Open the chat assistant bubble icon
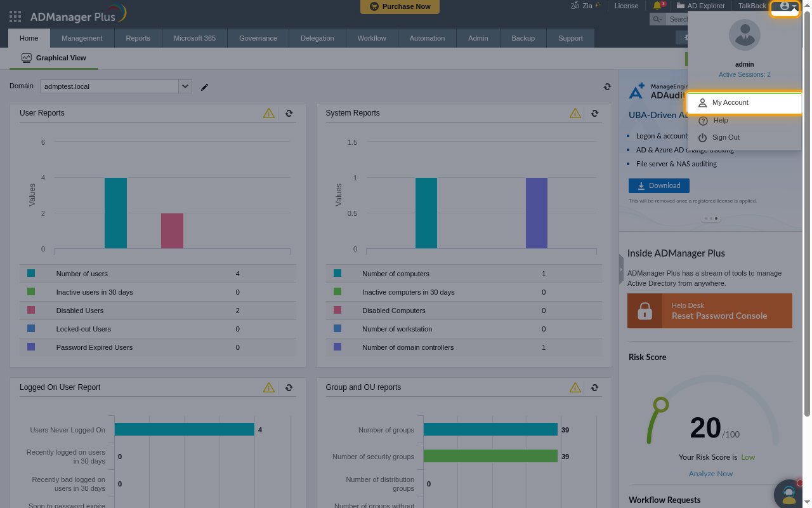 (x=789, y=493)
